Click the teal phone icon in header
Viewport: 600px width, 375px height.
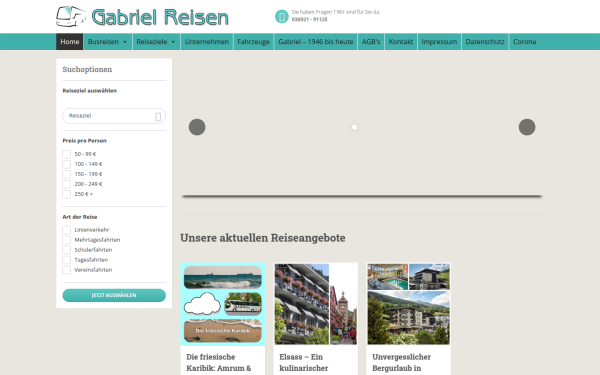pos(282,16)
